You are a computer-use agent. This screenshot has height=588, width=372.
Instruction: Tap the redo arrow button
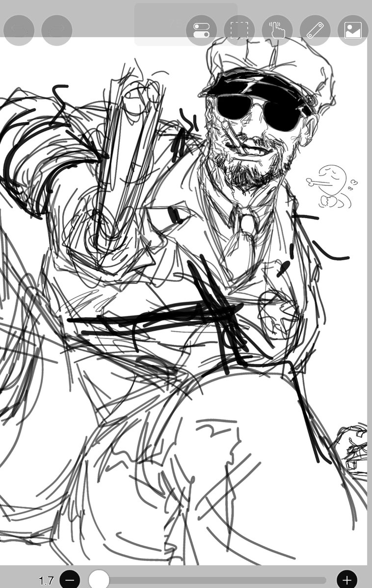[x=56, y=30]
